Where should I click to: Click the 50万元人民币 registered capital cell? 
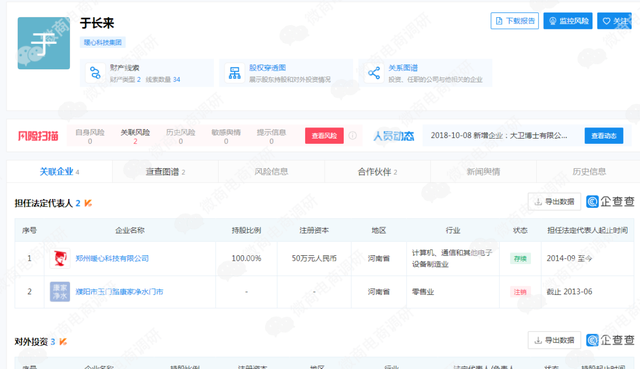coord(314,258)
